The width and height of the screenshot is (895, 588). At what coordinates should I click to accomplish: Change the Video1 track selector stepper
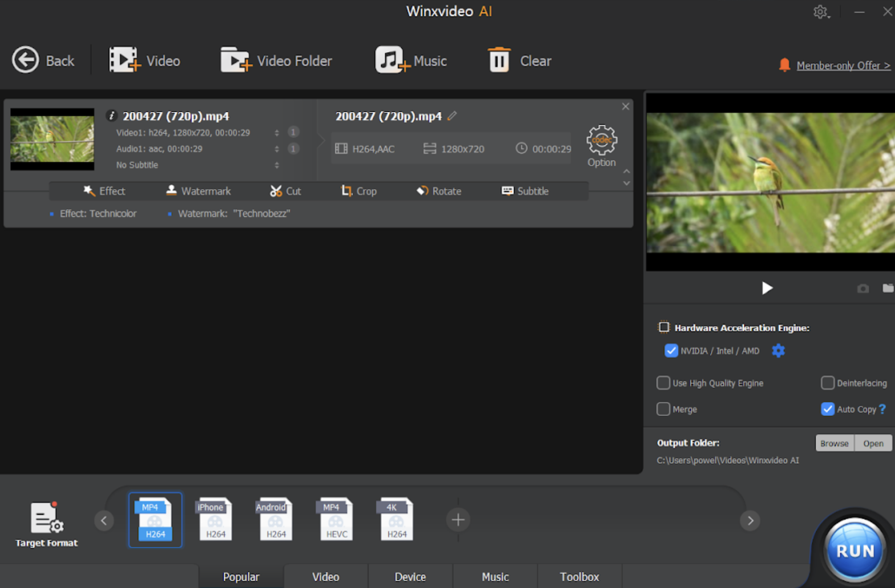coord(276,133)
